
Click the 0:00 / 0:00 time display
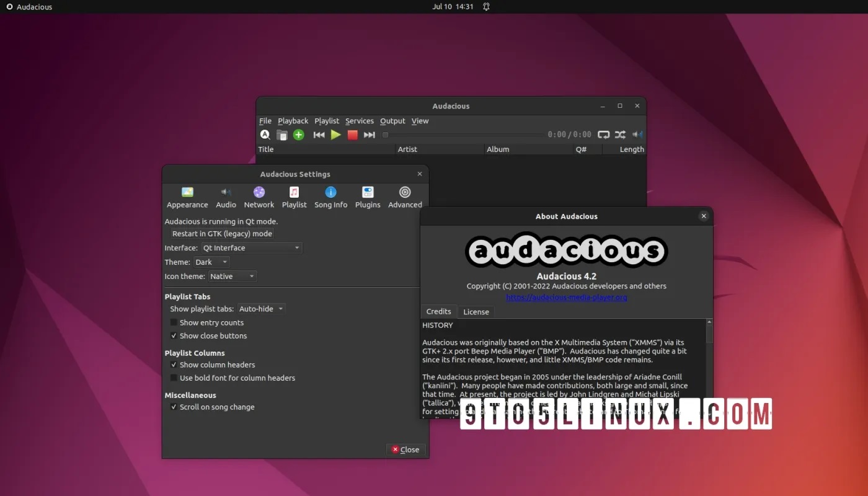tap(569, 135)
